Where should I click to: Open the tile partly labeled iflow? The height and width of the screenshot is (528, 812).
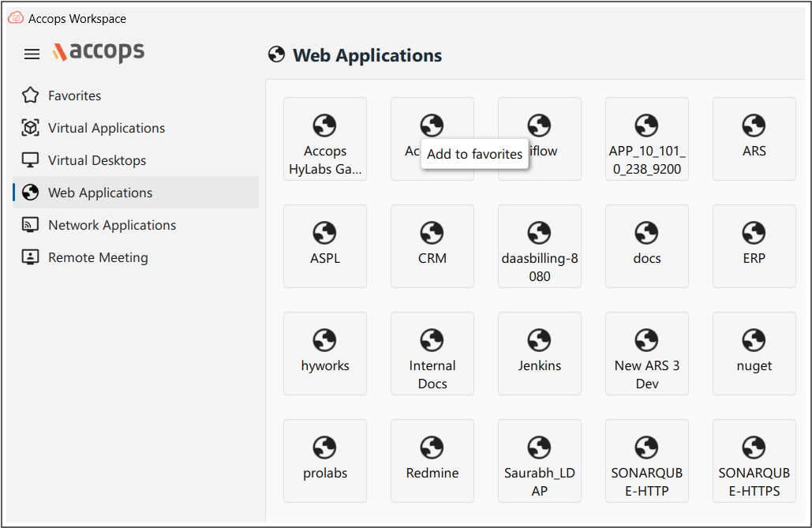540,139
